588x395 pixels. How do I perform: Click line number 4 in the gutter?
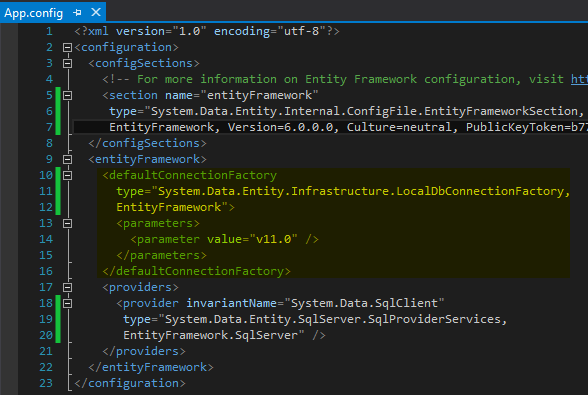[x=49, y=79]
